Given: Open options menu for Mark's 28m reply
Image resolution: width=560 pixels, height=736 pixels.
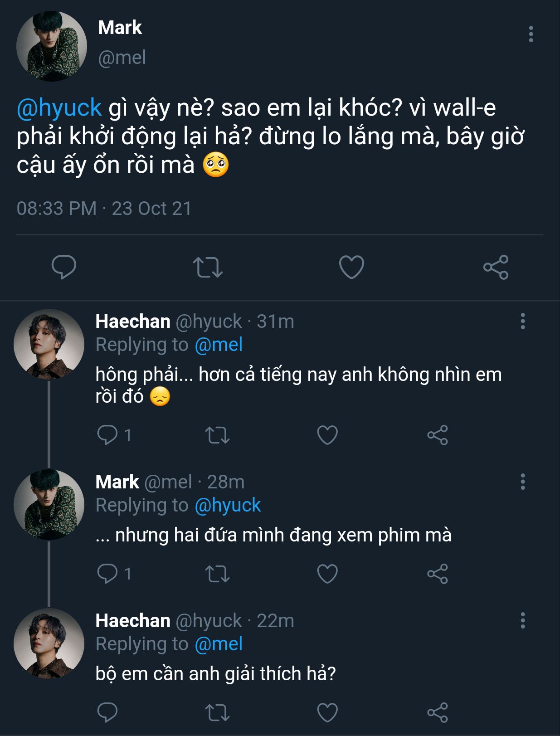Looking at the screenshot, I should tap(523, 482).
